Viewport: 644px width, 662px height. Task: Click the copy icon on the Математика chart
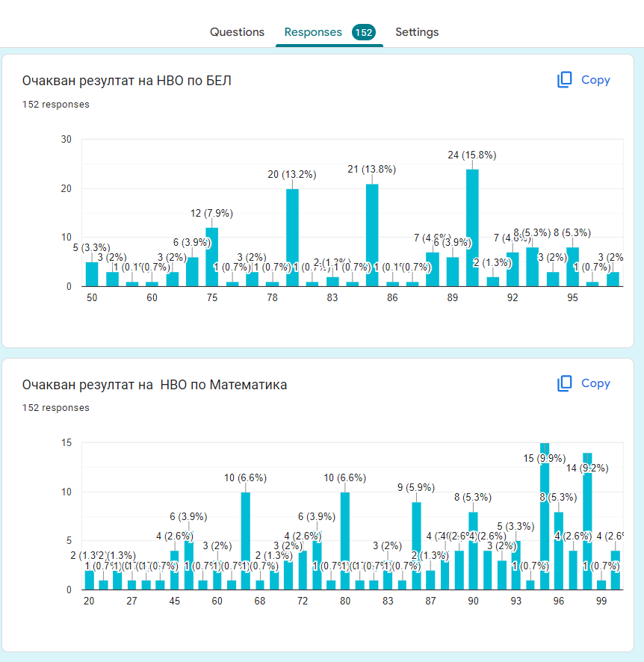click(x=564, y=383)
